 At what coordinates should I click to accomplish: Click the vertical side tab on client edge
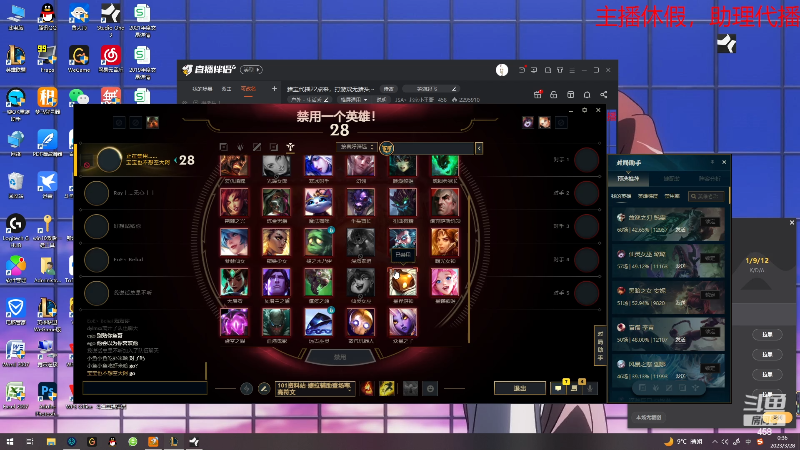click(x=600, y=345)
